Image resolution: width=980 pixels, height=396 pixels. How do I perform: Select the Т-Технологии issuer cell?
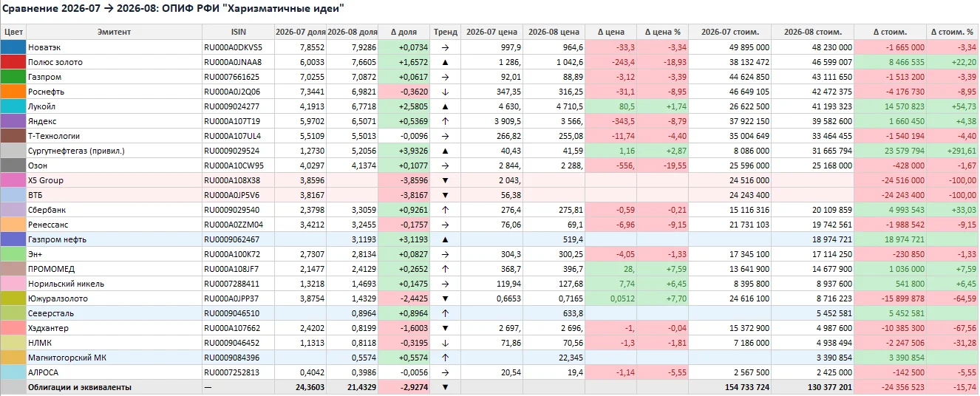pyautogui.click(x=114, y=136)
